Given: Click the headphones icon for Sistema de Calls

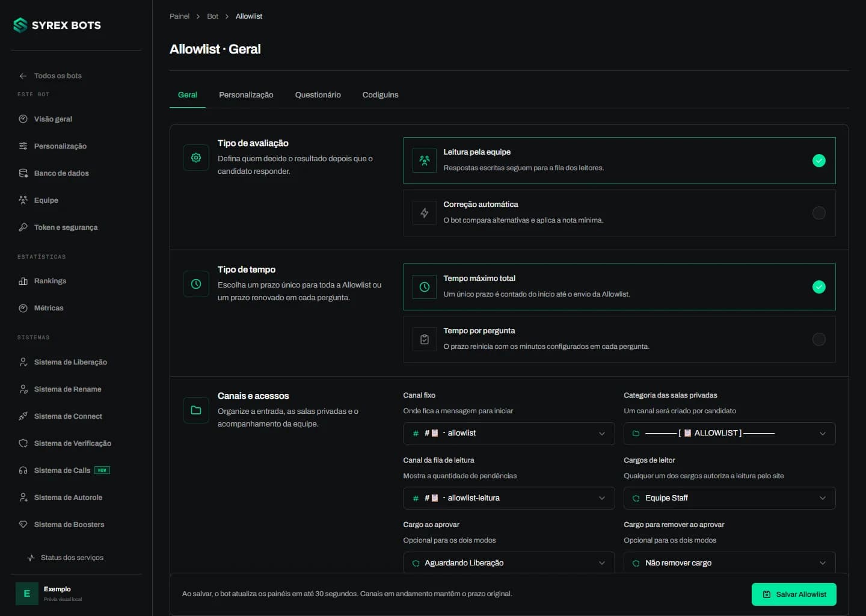Looking at the screenshot, I should coord(23,470).
